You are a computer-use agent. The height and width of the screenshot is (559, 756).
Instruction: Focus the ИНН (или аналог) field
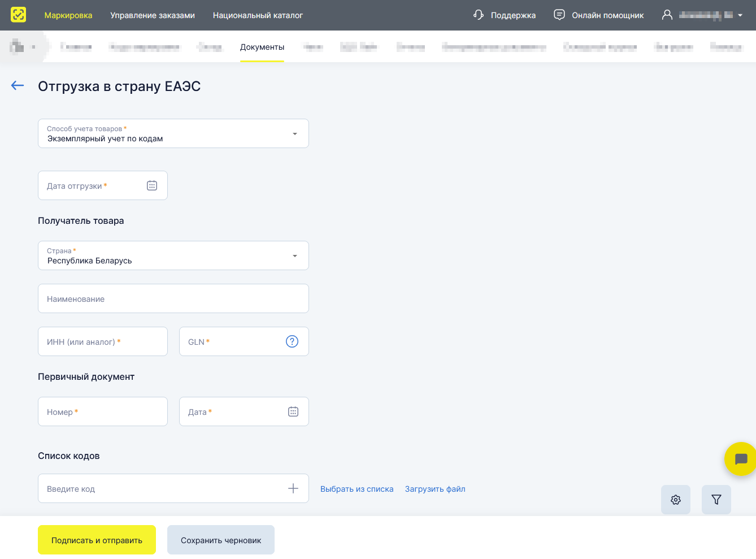[103, 341]
